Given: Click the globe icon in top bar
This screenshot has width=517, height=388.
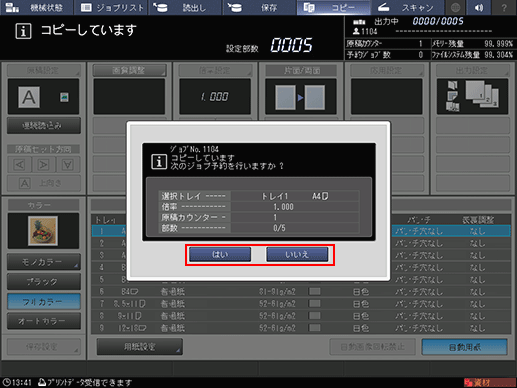Looking at the screenshot, I should [455, 7].
